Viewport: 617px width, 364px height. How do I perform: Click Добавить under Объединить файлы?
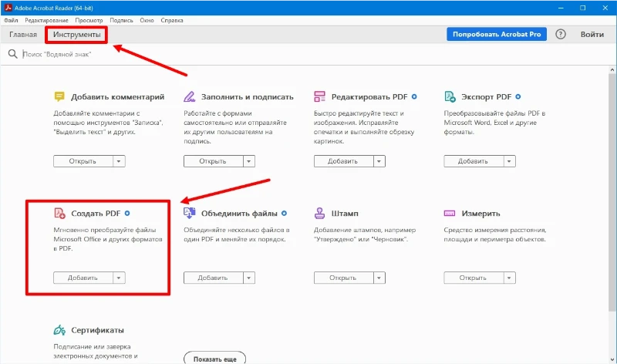coord(214,278)
